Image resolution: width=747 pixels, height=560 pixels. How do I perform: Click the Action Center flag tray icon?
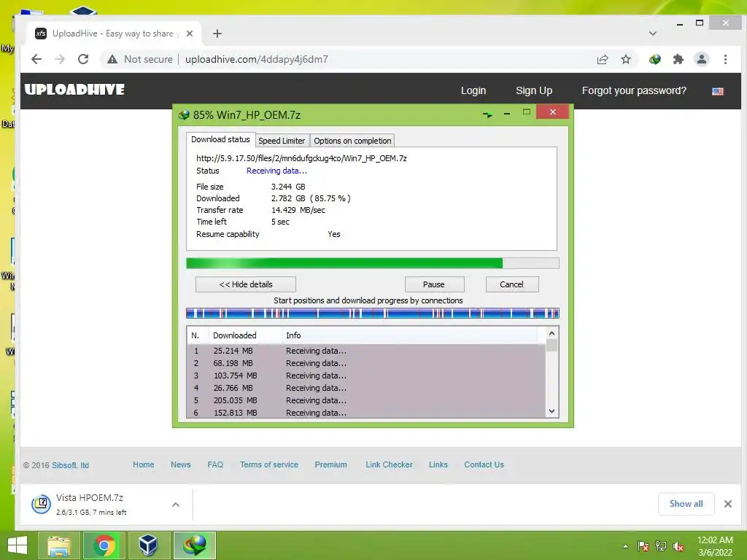click(643, 546)
